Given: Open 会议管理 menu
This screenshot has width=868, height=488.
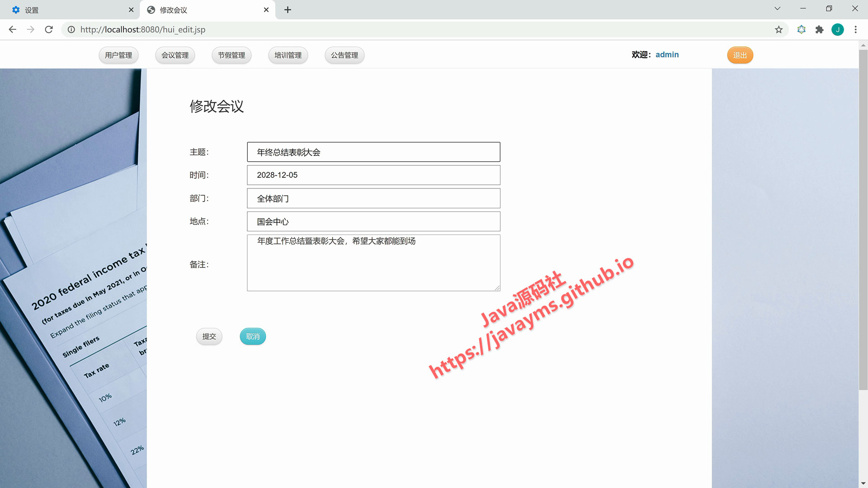Looking at the screenshot, I should [x=175, y=55].
